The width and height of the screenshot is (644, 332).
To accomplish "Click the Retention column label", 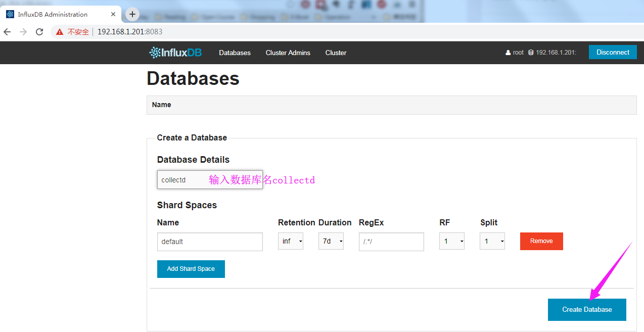I will [x=297, y=222].
